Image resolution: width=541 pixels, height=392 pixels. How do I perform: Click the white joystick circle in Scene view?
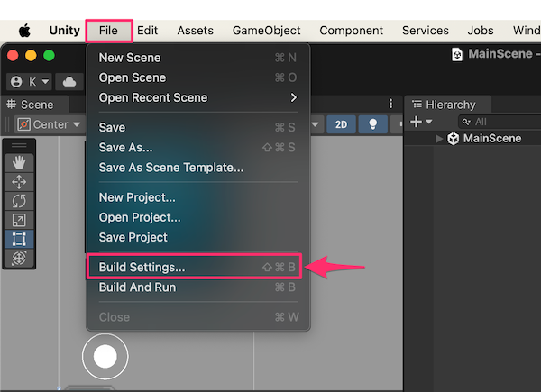click(105, 356)
